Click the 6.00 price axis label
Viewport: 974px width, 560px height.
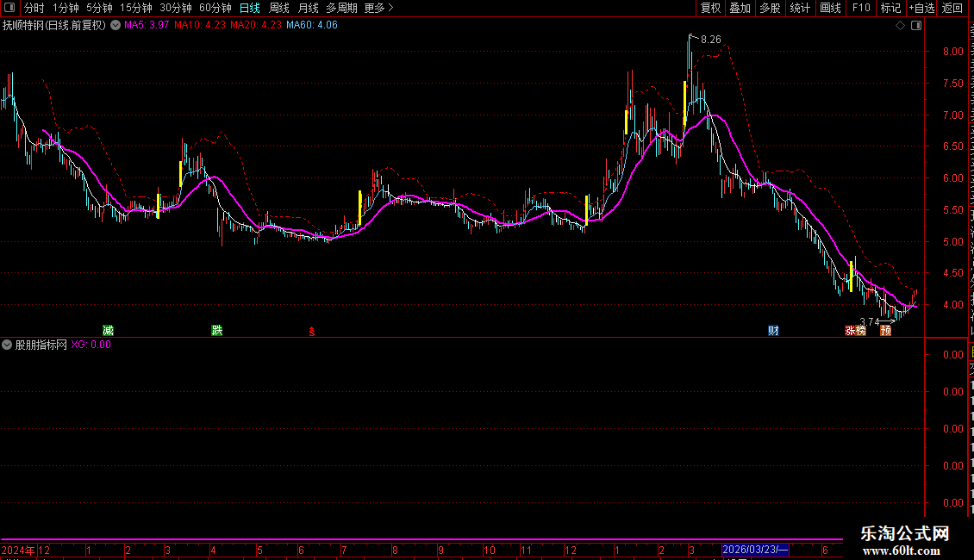point(952,178)
